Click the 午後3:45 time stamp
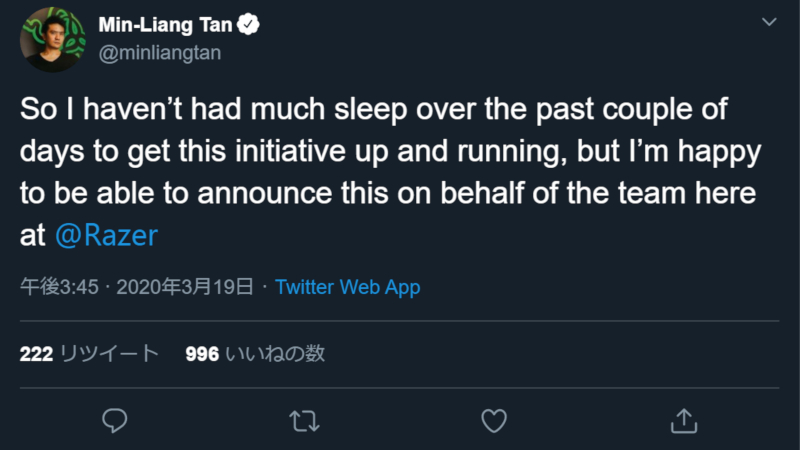This screenshot has width=800, height=450. click(x=60, y=288)
